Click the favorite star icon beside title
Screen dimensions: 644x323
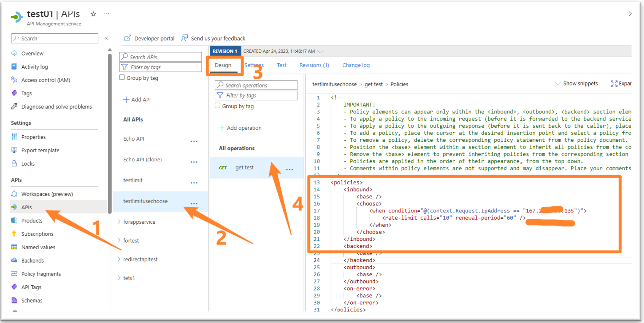[x=93, y=14]
